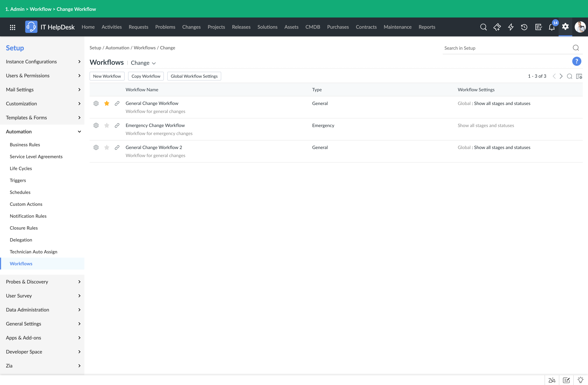Open the Change module dropdown
This screenshot has height=385, width=588.
pyautogui.click(x=143, y=63)
